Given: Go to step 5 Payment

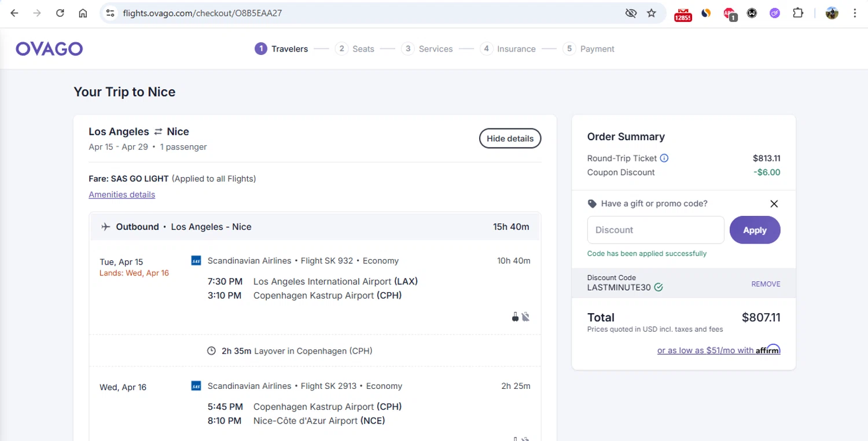Looking at the screenshot, I should coord(589,49).
